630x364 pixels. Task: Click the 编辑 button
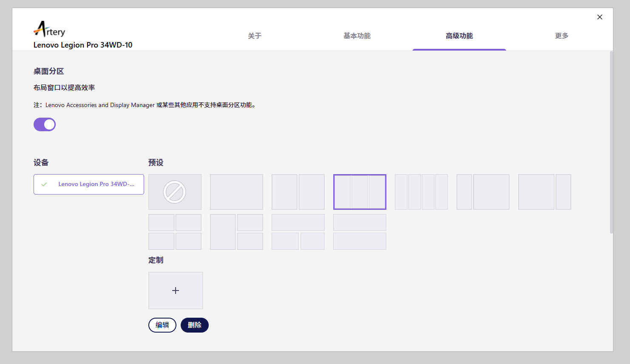pyautogui.click(x=162, y=325)
